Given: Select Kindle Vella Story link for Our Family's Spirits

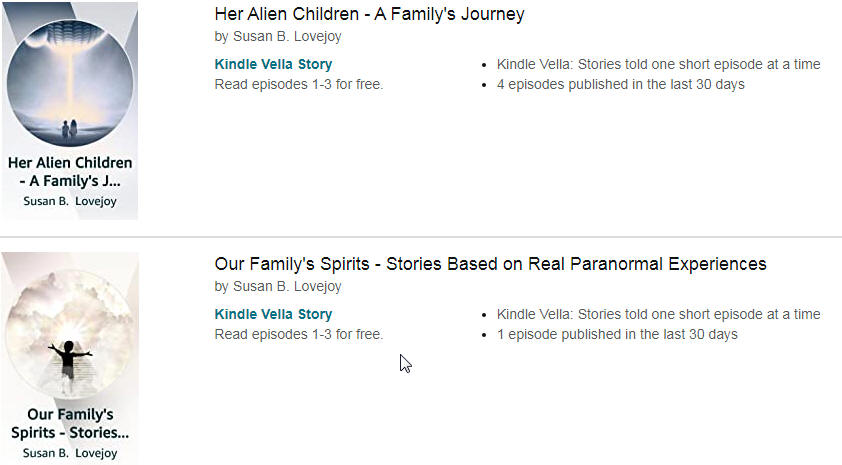Looking at the screenshot, I should click(x=273, y=314).
